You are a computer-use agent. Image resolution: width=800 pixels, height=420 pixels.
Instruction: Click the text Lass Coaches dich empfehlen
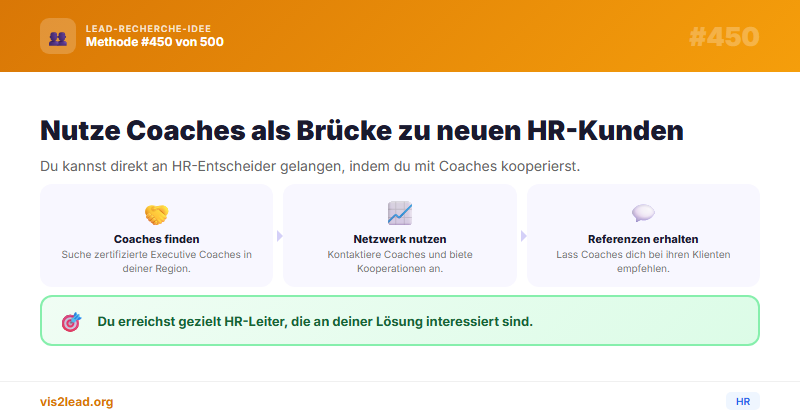click(643, 261)
